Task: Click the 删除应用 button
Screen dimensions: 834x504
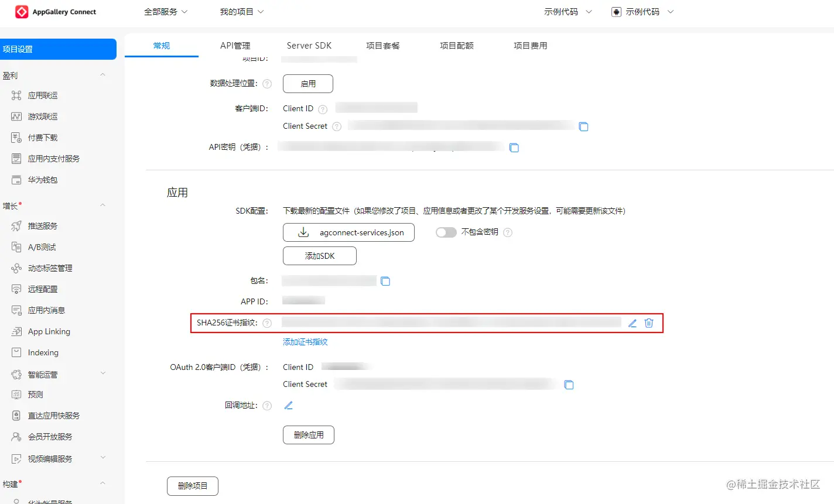Action: pos(309,435)
